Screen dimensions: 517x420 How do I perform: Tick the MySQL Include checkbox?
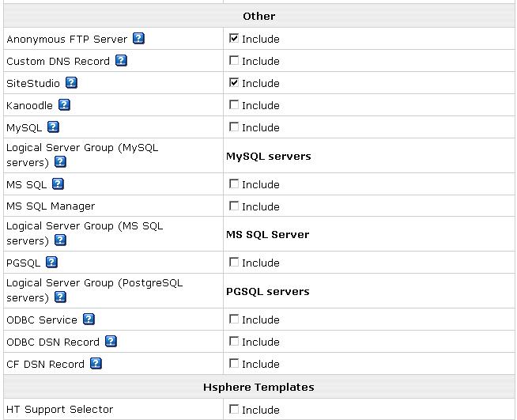[x=234, y=127]
